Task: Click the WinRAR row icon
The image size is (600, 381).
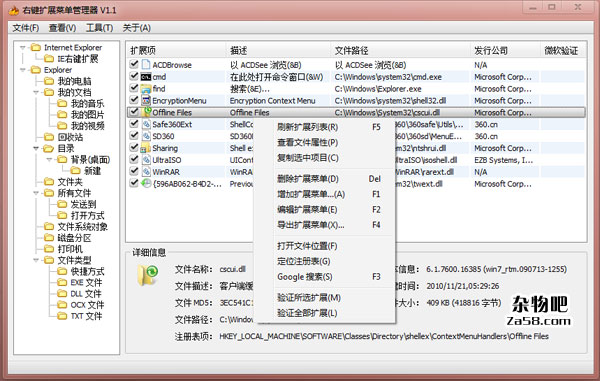Action: click(x=146, y=172)
